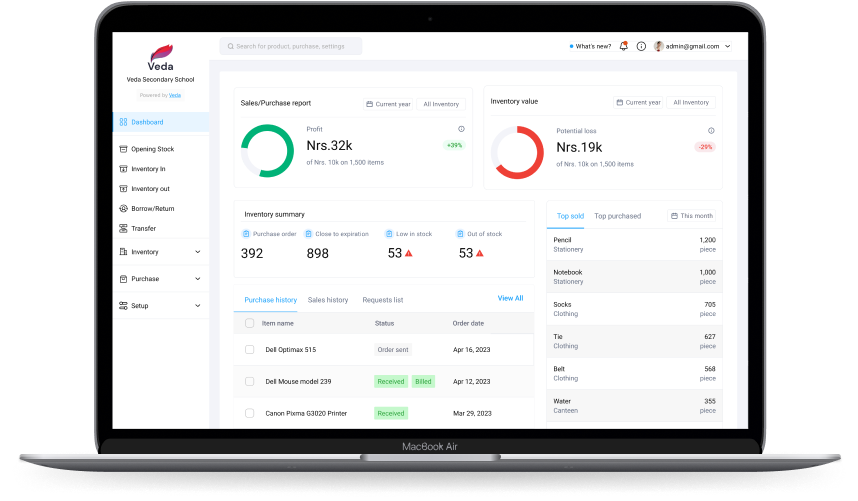Click the Opening Stock sidebar icon
Viewport: 858px width, 501px height.
[x=123, y=149]
